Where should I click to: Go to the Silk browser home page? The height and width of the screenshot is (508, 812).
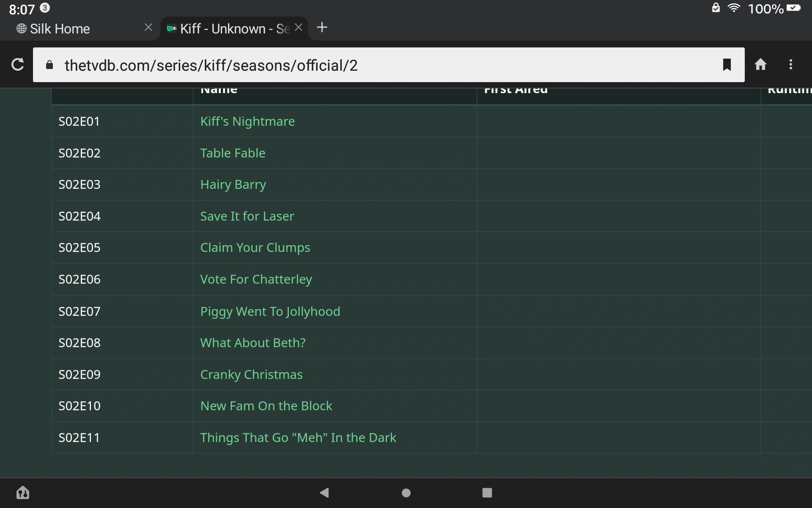click(760, 65)
